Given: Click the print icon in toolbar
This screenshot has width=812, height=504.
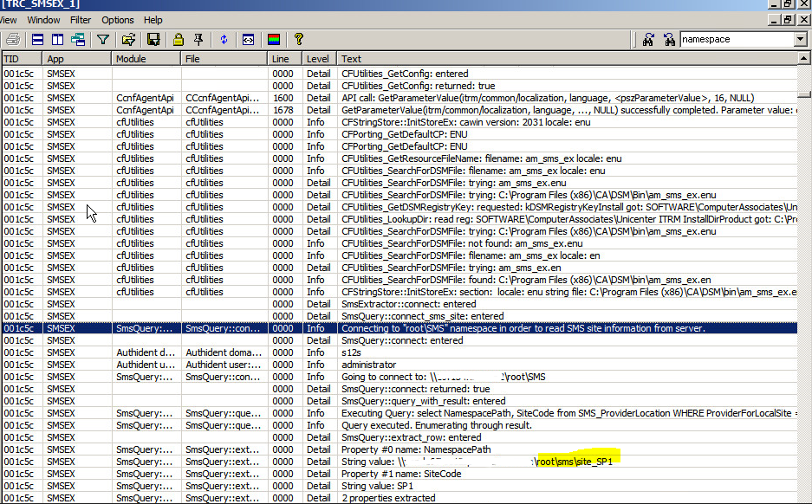Looking at the screenshot, I should pos(13,39).
